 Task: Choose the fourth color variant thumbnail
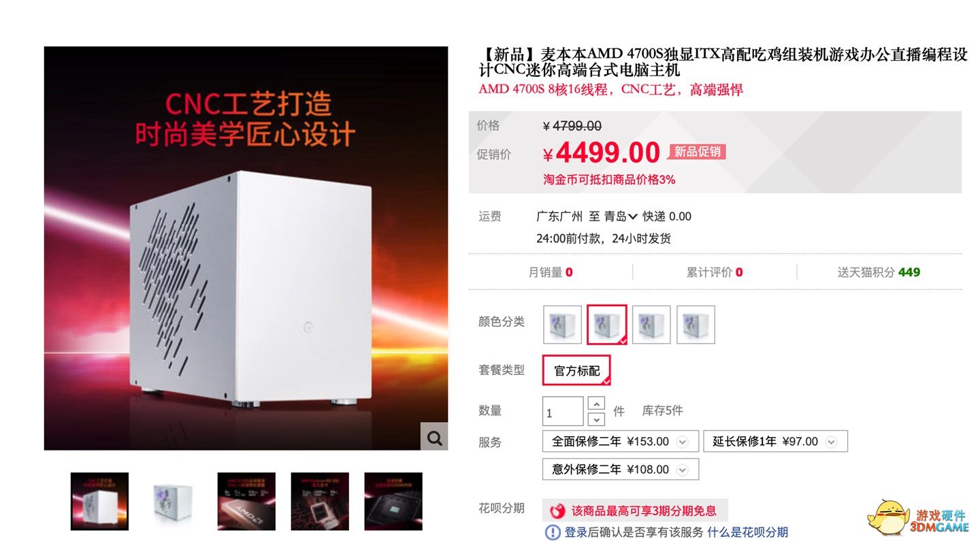tap(696, 325)
